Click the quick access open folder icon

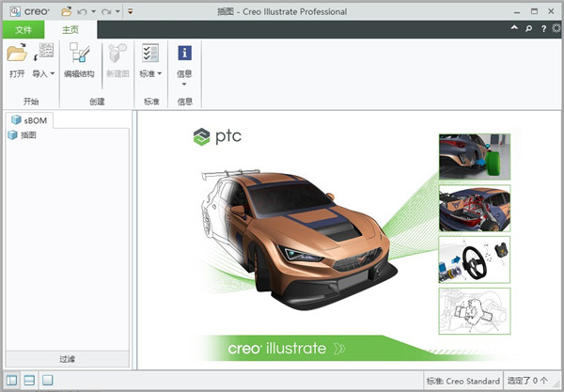pyautogui.click(x=66, y=11)
